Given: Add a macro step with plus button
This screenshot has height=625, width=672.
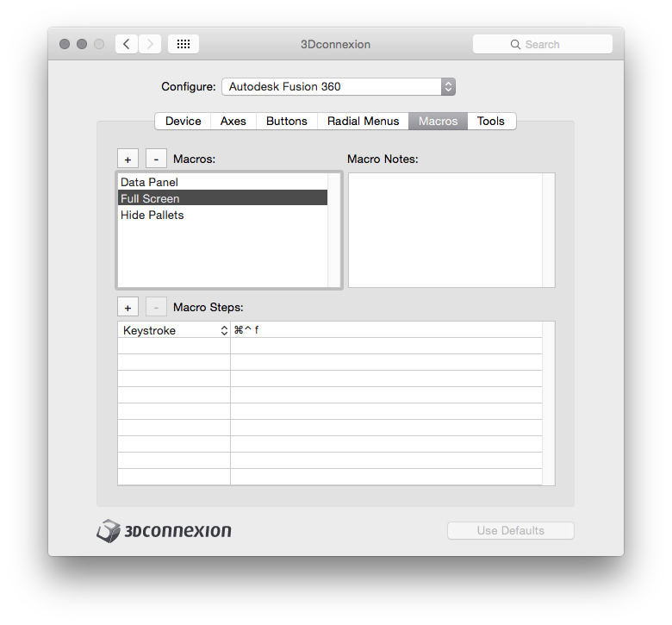Looking at the screenshot, I should click(x=128, y=308).
